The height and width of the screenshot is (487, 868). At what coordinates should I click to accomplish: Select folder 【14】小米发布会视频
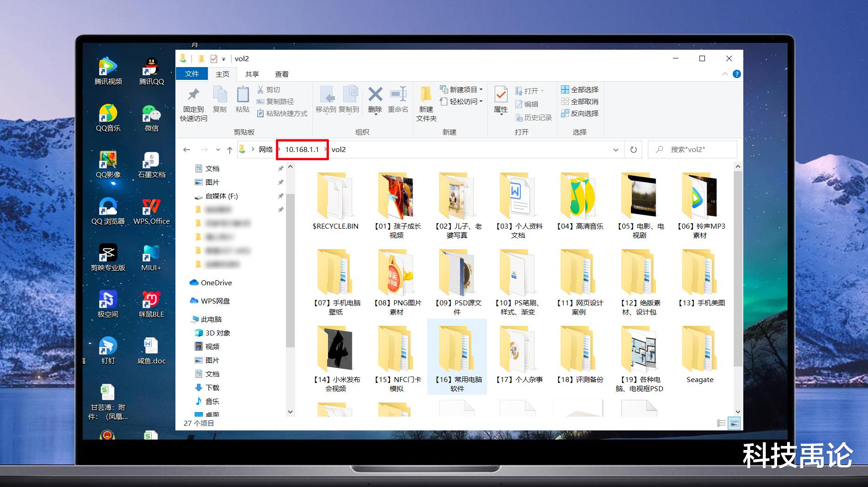tap(335, 359)
